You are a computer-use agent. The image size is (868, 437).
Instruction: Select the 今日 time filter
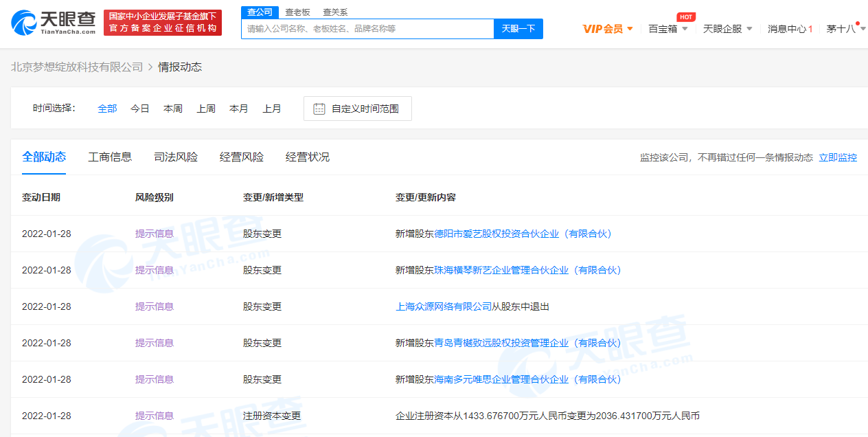[140, 109]
